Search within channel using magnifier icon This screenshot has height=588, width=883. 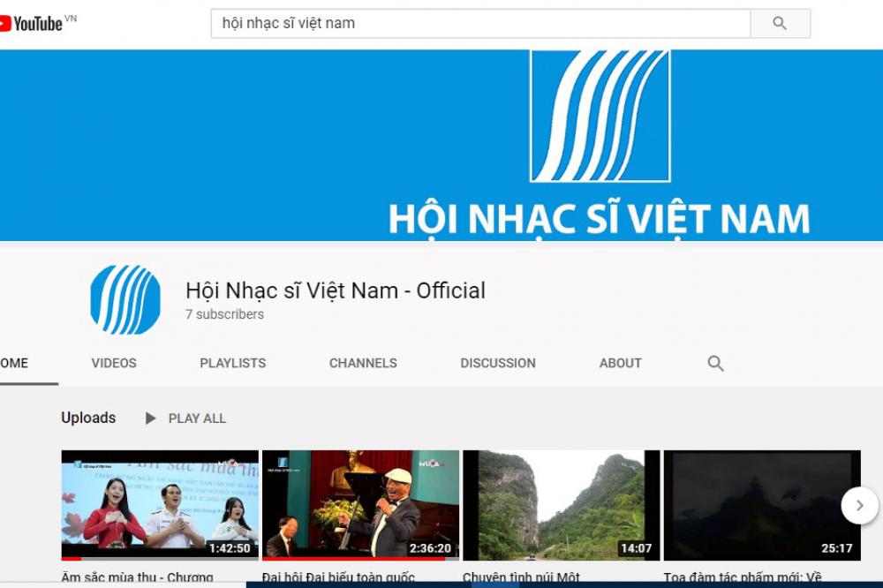point(715,363)
